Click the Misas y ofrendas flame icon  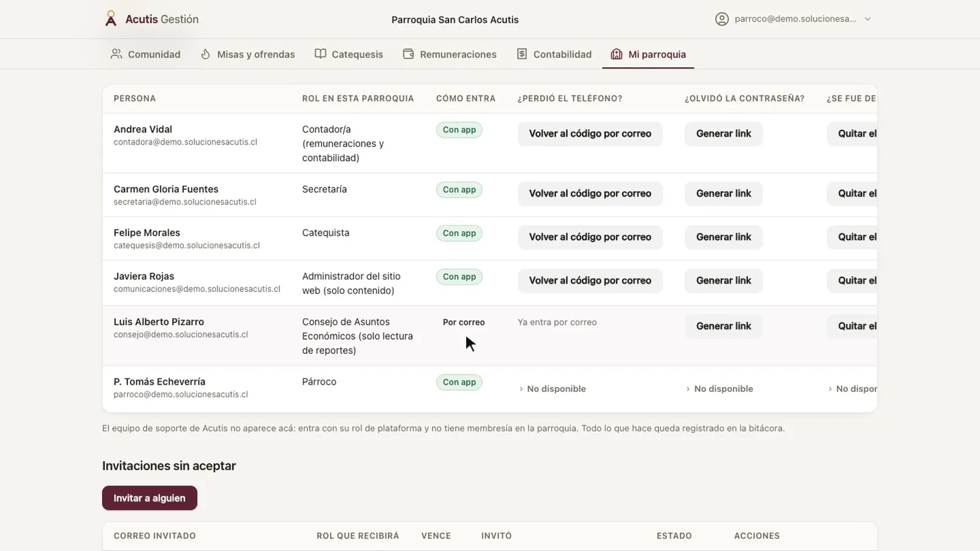206,54
